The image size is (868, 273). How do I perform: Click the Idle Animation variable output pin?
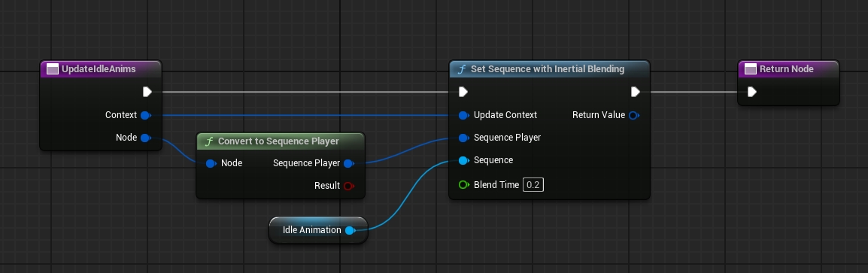point(349,230)
